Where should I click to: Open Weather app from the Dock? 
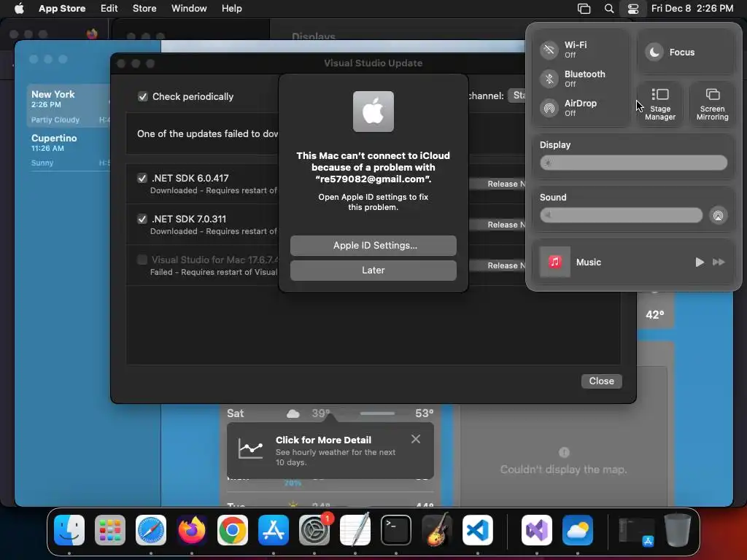pyautogui.click(x=578, y=530)
